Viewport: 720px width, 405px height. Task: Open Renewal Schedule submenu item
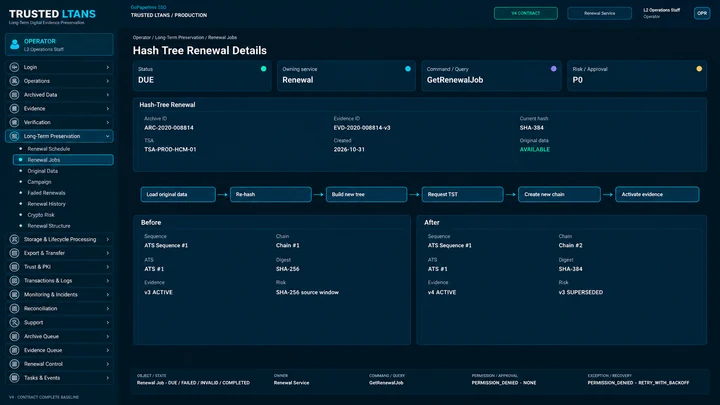click(x=49, y=149)
